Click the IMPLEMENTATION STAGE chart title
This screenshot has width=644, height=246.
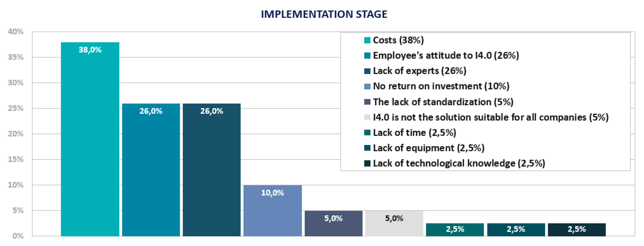(x=324, y=14)
